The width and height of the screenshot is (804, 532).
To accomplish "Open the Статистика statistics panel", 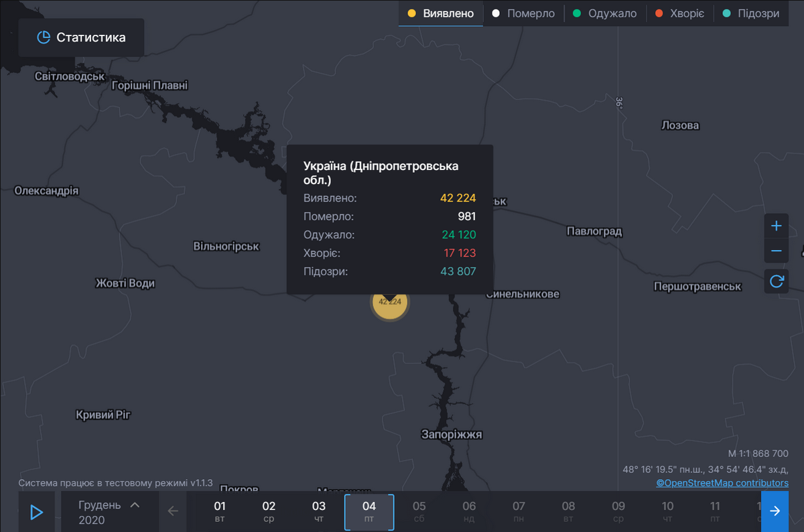I will coord(81,38).
